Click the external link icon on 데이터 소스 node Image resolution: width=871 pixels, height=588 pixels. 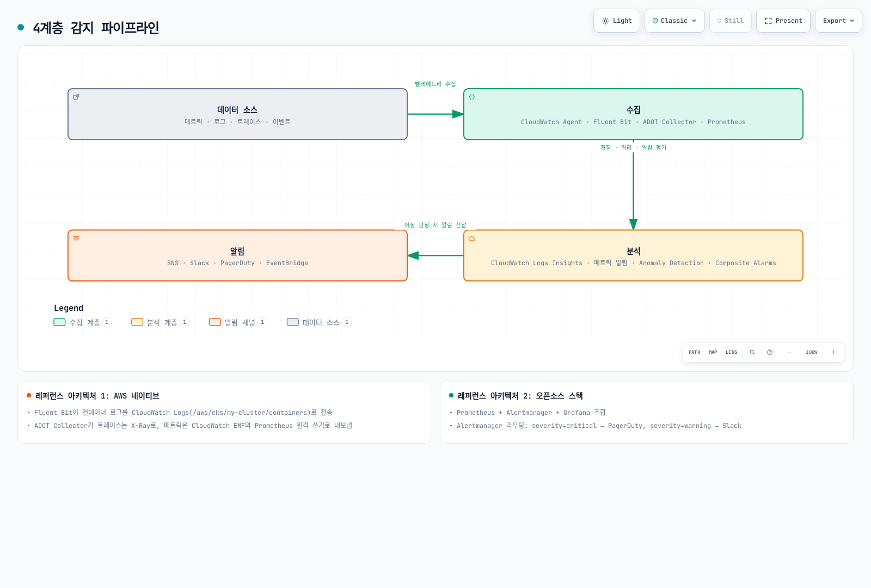point(76,97)
